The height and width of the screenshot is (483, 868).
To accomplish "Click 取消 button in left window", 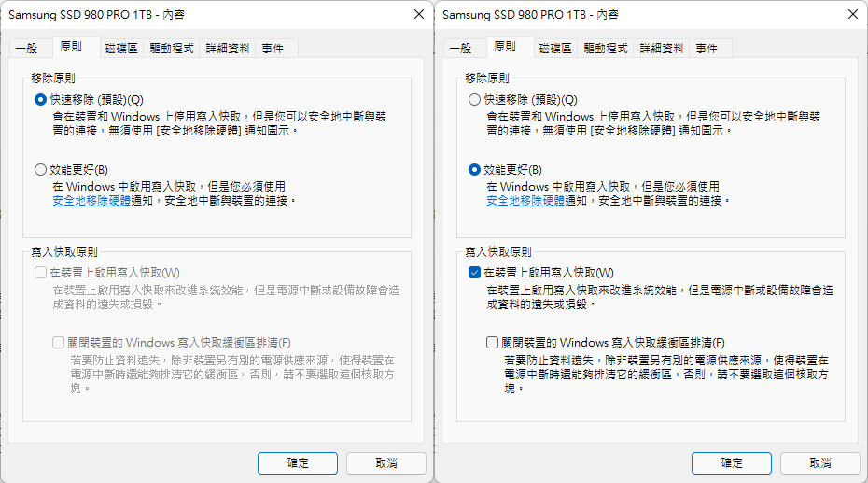I will pos(386,463).
